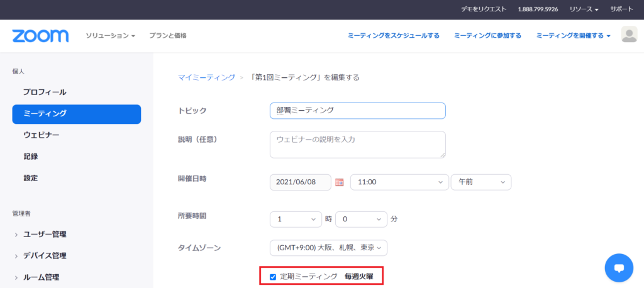
Task: Open the blue chat help bubble
Action: 618,268
